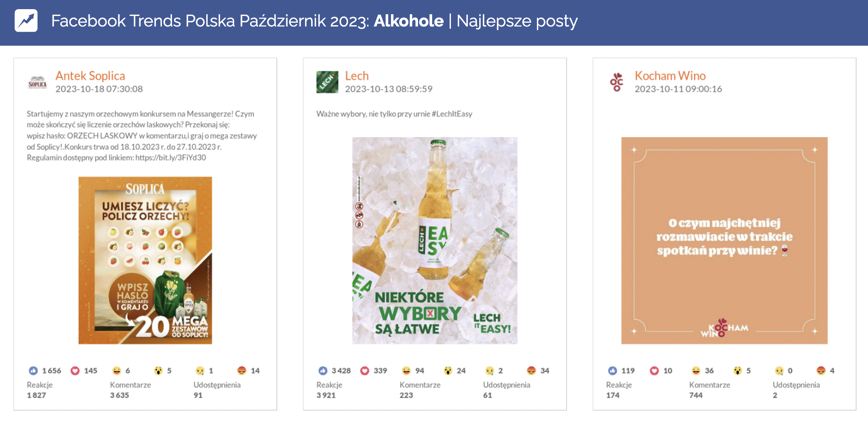Click the love heart icon on Soplica post
Image resolution: width=868 pixels, height=425 pixels.
coord(75,371)
